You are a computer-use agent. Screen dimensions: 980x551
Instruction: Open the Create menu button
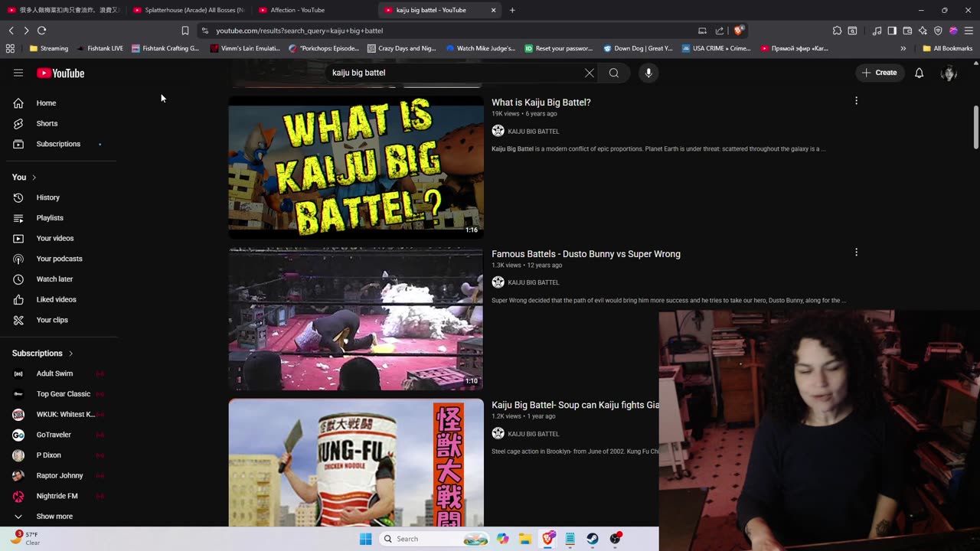click(x=879, y=73)
